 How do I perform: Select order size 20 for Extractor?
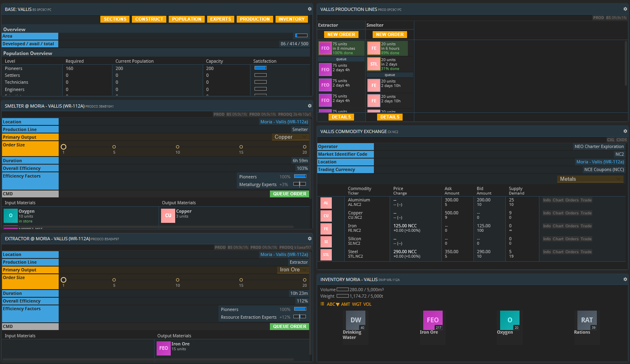[305, 280]
